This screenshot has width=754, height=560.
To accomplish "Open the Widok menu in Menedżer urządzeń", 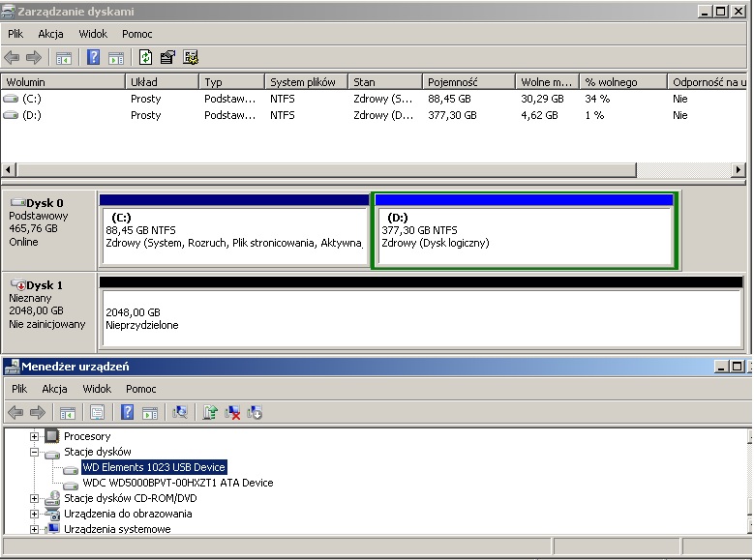I will [97, 389].
